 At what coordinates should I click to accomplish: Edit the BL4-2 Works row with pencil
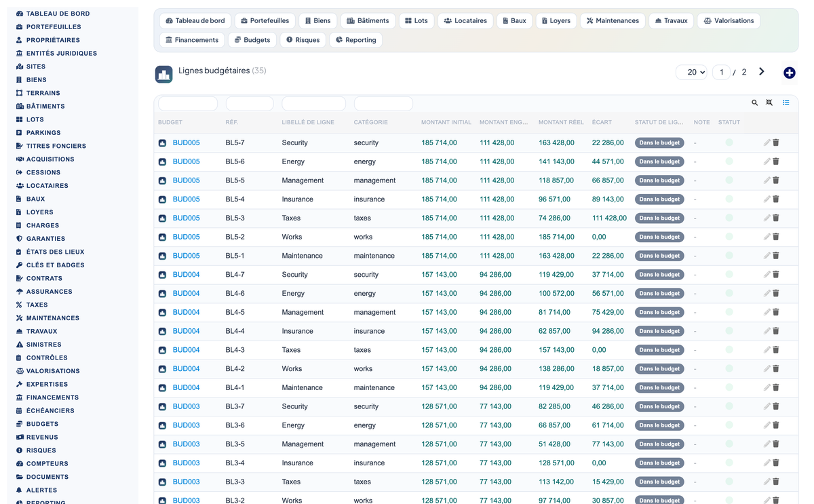(767, 369)
